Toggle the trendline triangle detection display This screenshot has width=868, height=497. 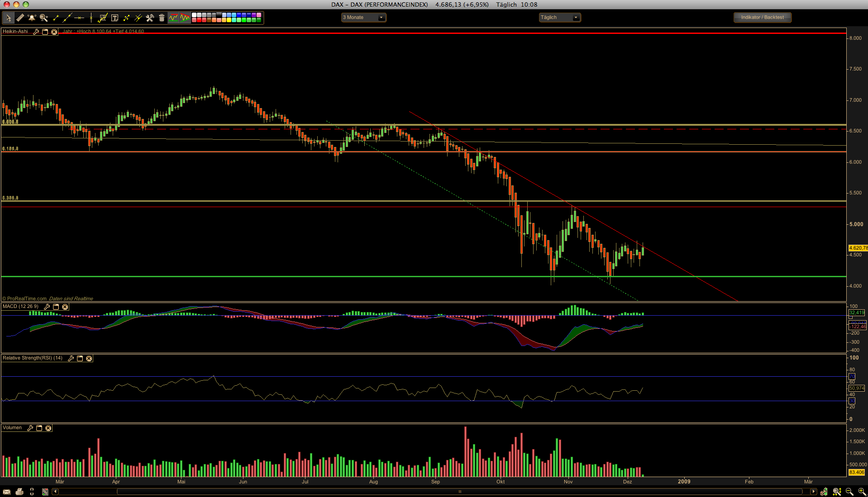click(x=185, y=18)
